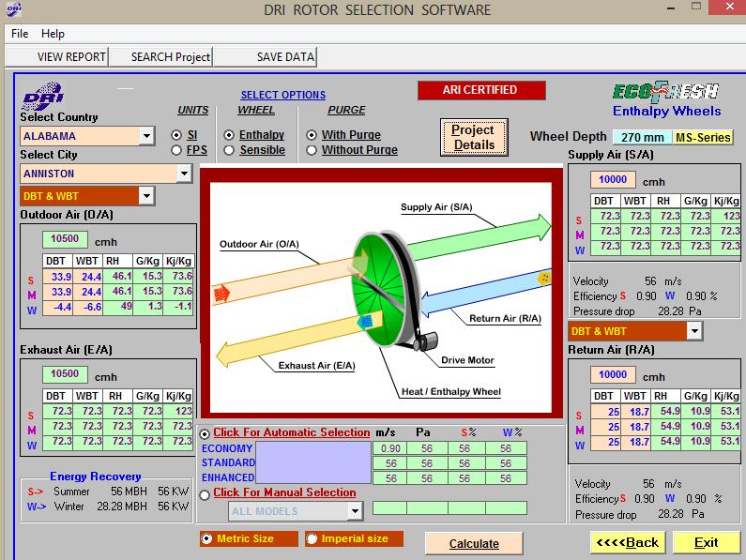Click the SELECT OPTIONS link

[x=283, y=95]
